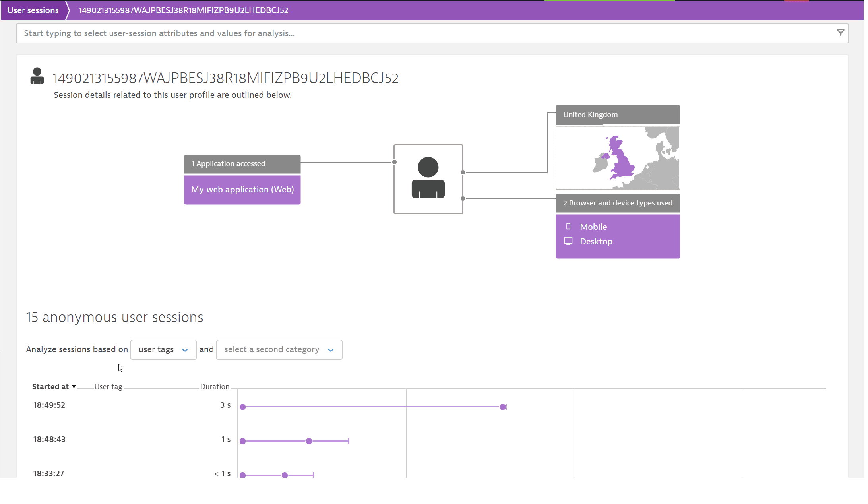Click start marker of 18:49:52 session timeline

[x=243, y=407]
